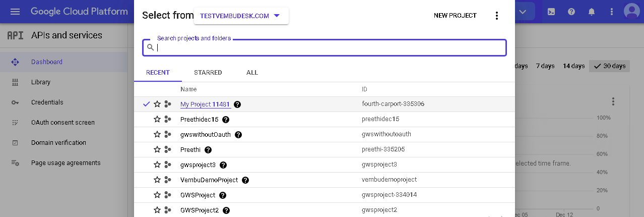Screen dimensions: 644x217
Task: Click the help icon beside Preethi
Action: pos(208,150)
